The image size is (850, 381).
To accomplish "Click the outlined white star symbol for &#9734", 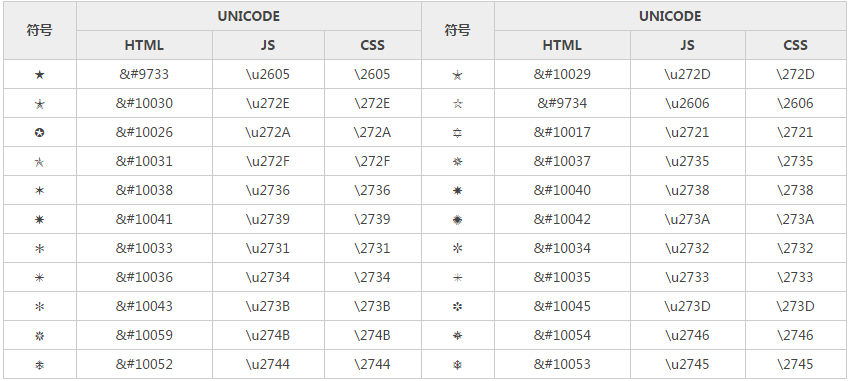I will (x=458, y=104).
